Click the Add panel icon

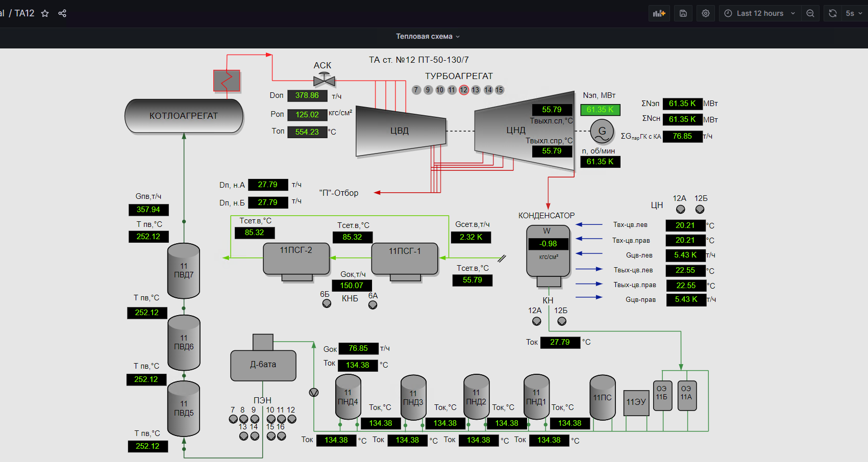(x=659, y=13)
